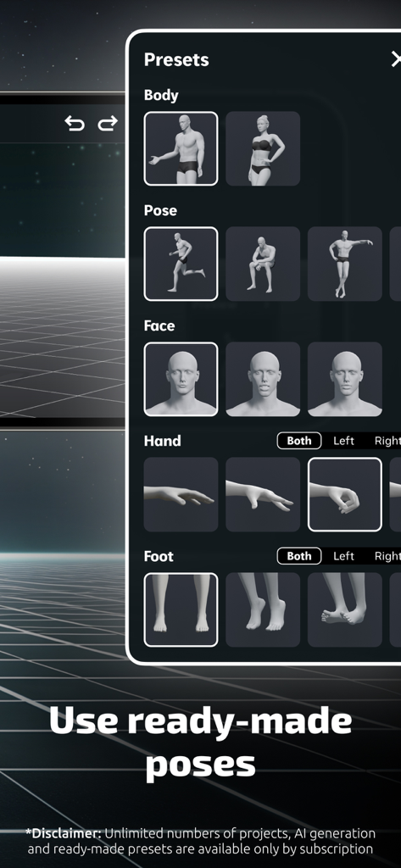Set Foot presets to Right
The height and width of the screenshot is (868, 401).
387,556
